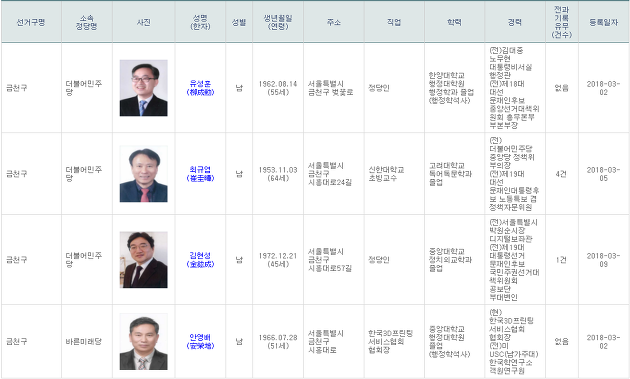The height and width of the screenshot is (379, 630).
Task: Click the 직업 column header
Action: coord(394,22)
